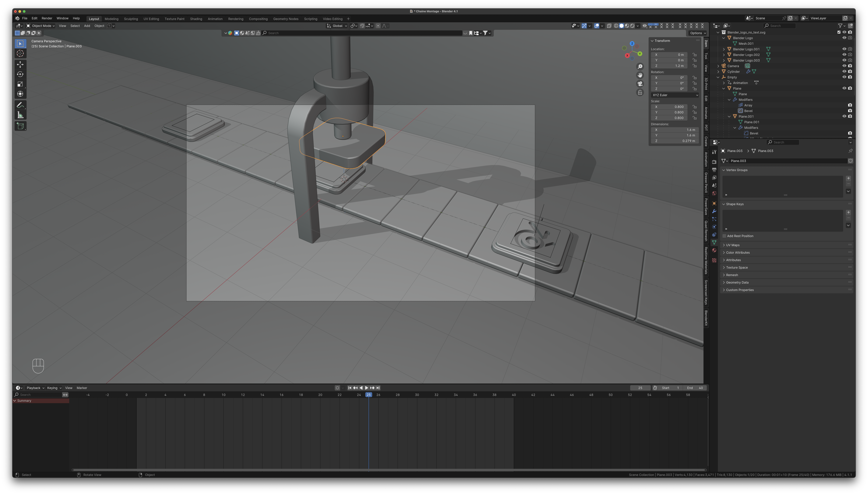Activate the Rotate tool
Image resolution: width=868 pixels, height=494 pixels.
click(20, 74)
